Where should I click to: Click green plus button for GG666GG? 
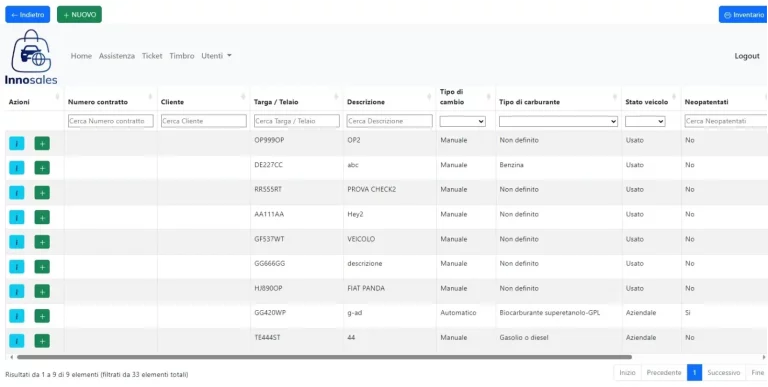point(42,266)
